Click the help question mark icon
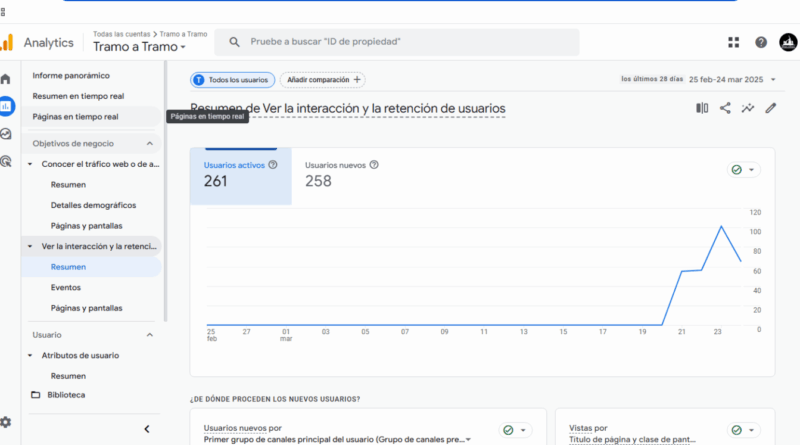 point(761,42)
